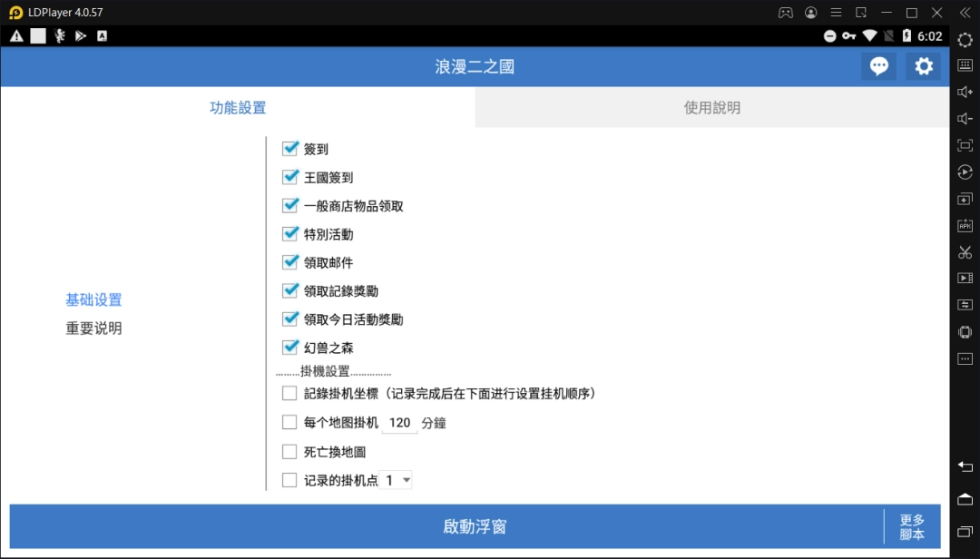The image size is (980, 559).
Task: Uncheck the 幻兽之森 checkbox
Action: coord(289,347)
